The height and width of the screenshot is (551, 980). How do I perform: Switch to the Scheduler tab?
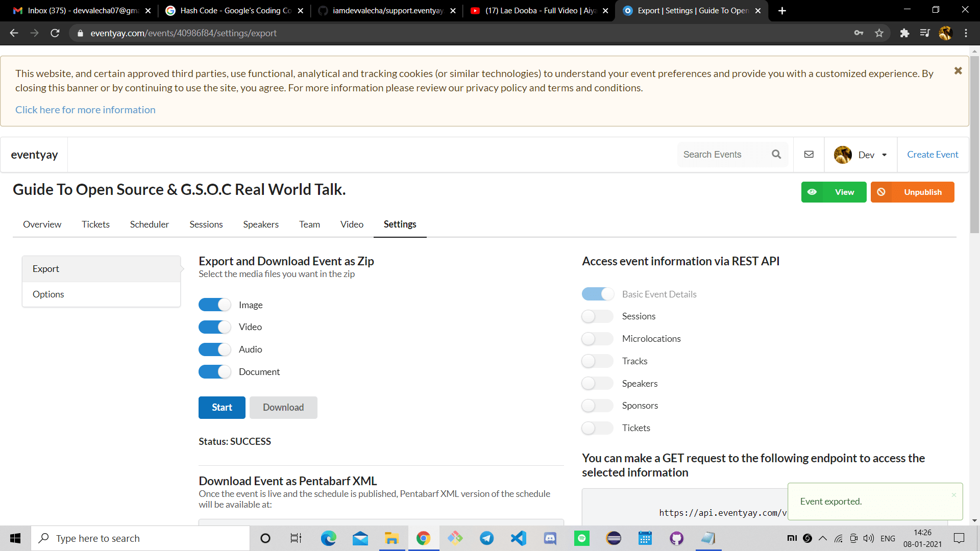tap(149, 224)
